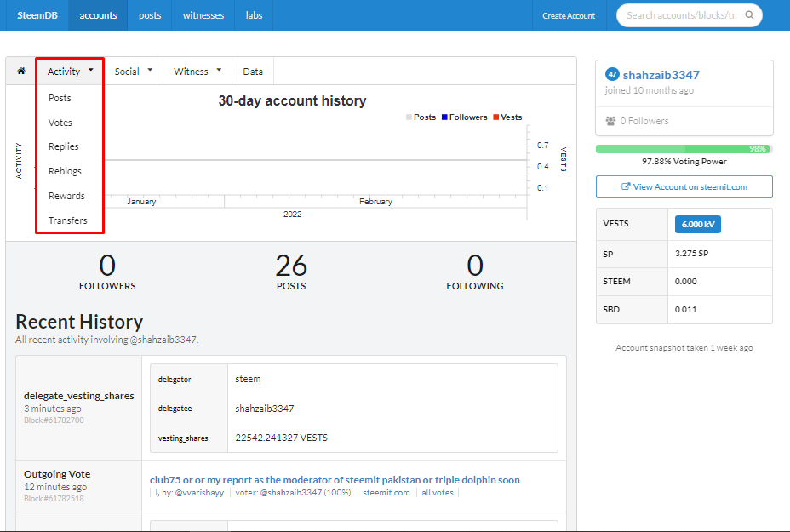Select Replies from Activity menu
The image size is (790, 532).
coord(64,146)
